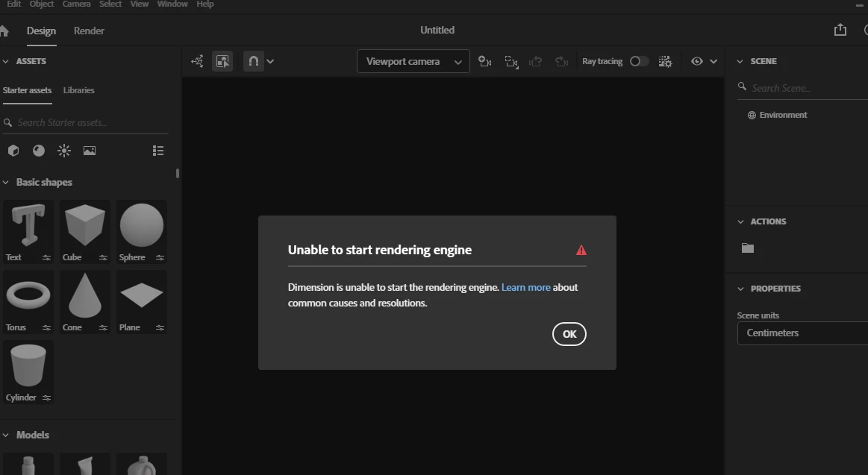The height and width of the screenshot is (475, 868).
Task: Click the assets panel scrollbar
Action: tap(178, 174)
